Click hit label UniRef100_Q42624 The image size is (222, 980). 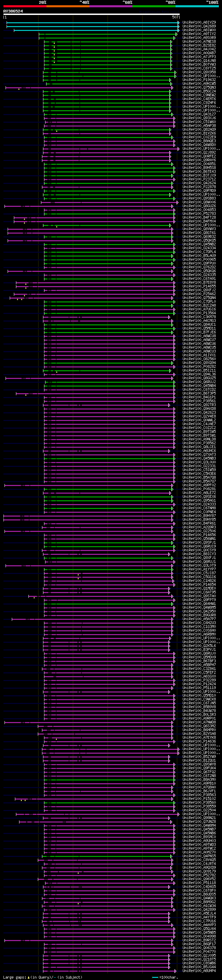point(199,183)
